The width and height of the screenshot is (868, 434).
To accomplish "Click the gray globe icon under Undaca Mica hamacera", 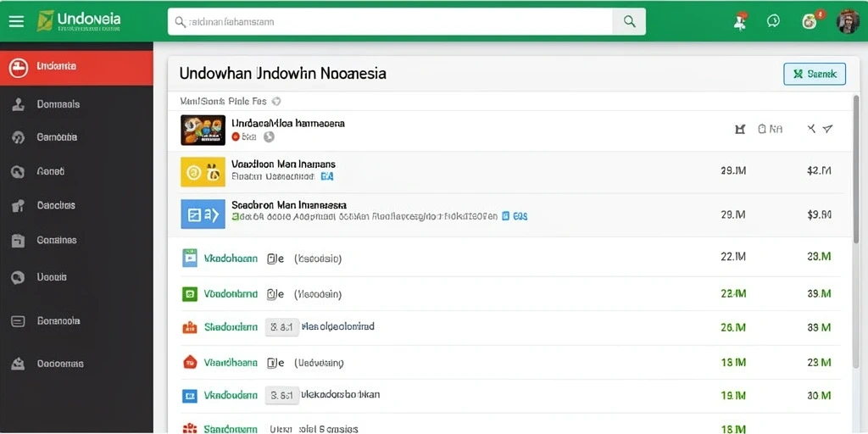I will coord(269,136).
